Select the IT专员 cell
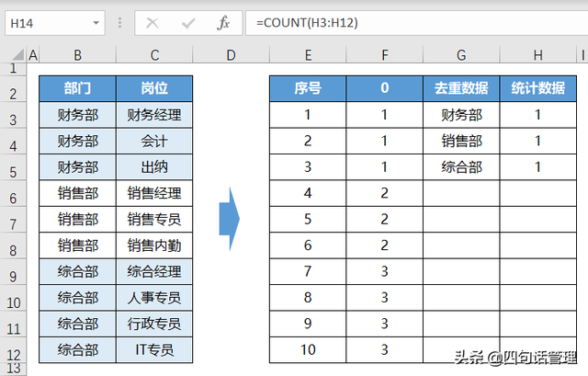The height and width of the screenshot is (376, 588). point(154,349)
